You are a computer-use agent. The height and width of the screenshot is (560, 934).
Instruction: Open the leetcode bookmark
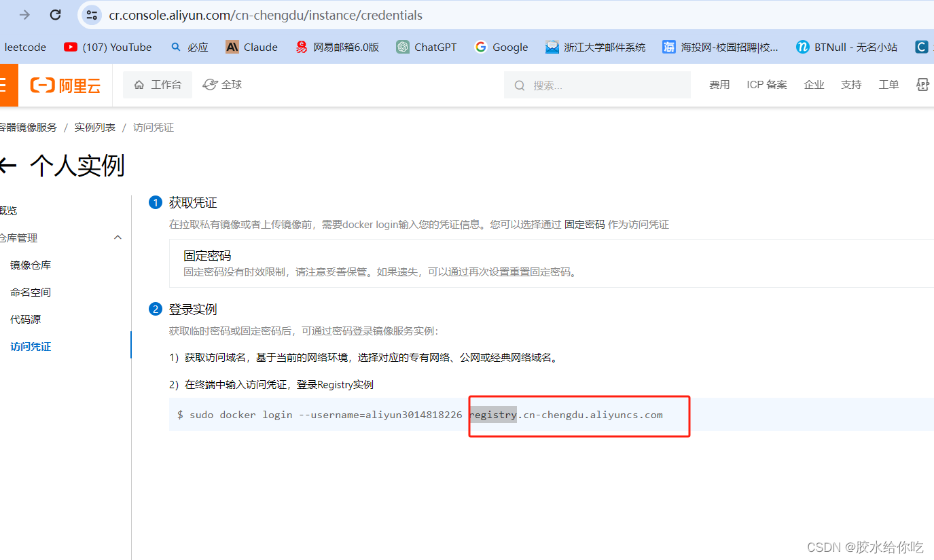(25, 47)
